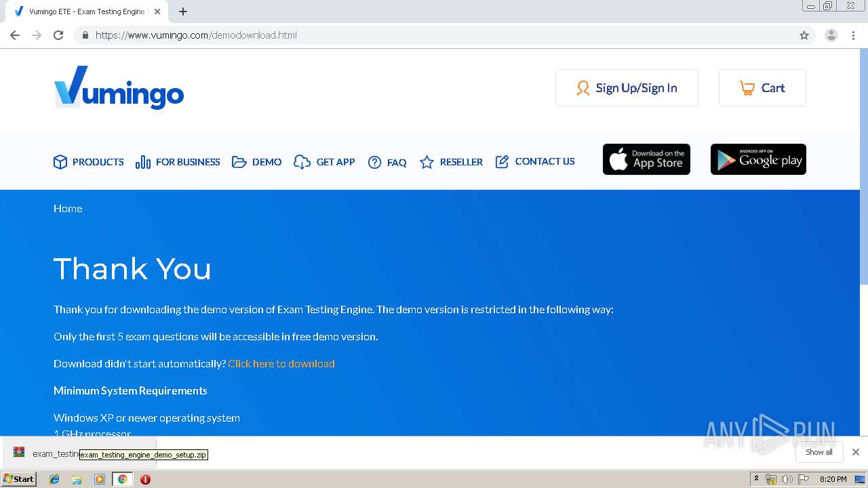
Task: View site security lock info
Action: 85,35
